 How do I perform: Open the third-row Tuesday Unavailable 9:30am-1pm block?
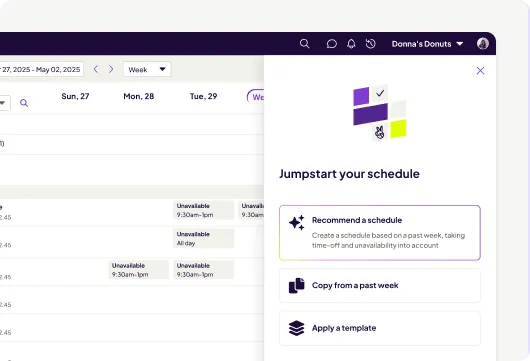point(203,270)
